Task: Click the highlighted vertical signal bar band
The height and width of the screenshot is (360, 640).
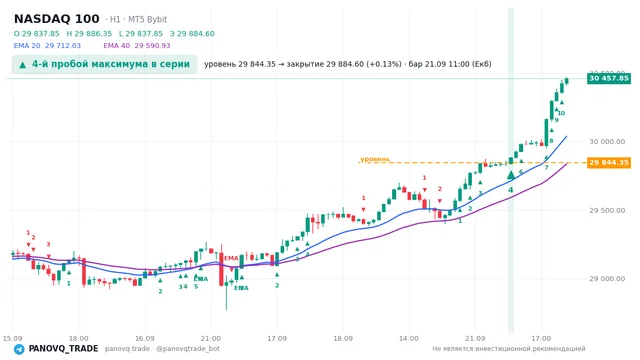Action: click(511, 170)
